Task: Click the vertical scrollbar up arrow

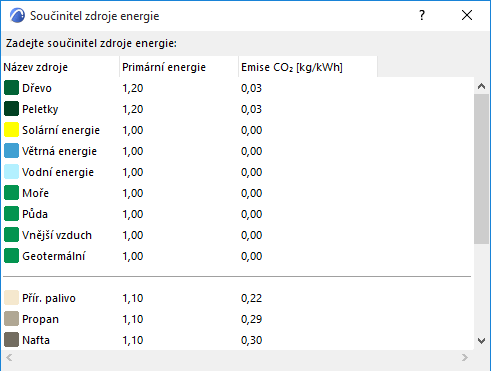Action: tap(481, 87)
